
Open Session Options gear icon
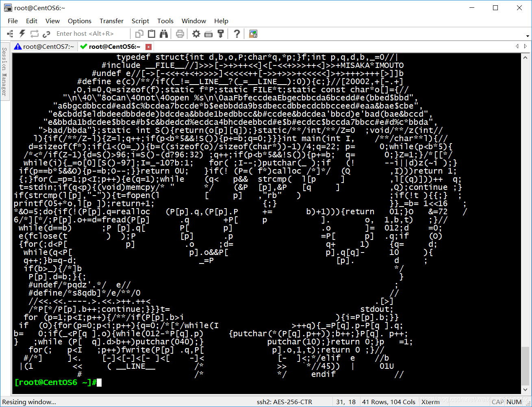[x=196, y=34]
